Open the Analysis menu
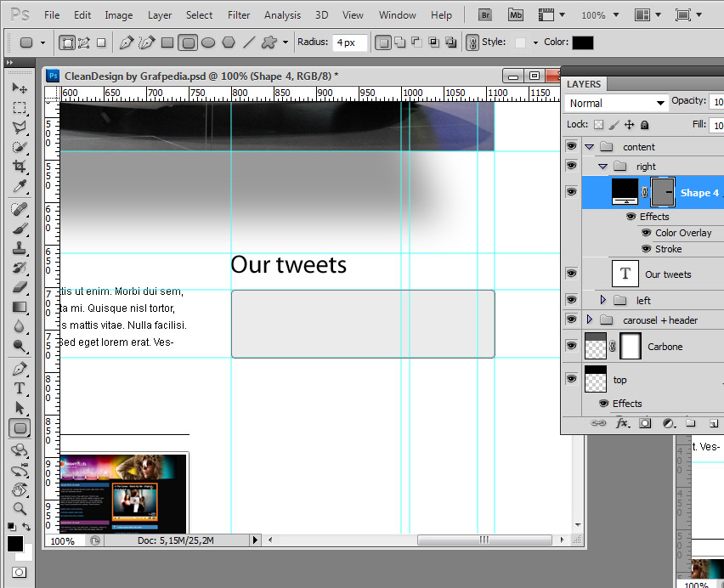This screenshot has width=724, height=588. (282, 15)
